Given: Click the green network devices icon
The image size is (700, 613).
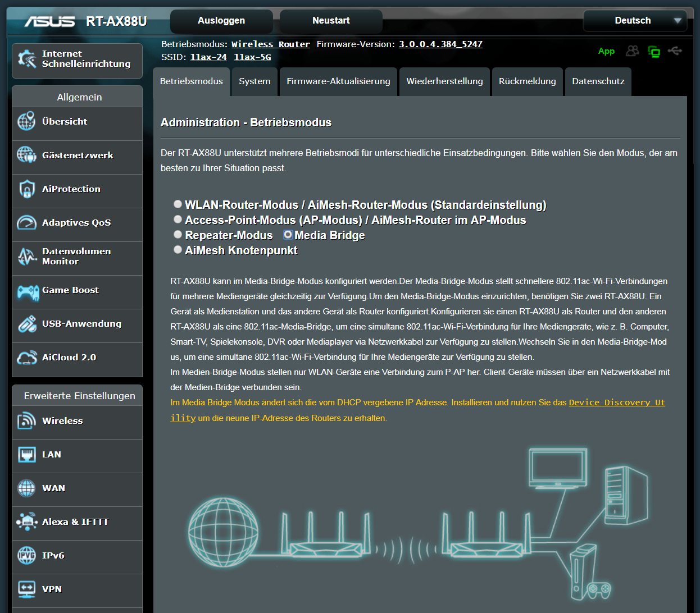Looking at the screenshot, I should coord(654,52).
